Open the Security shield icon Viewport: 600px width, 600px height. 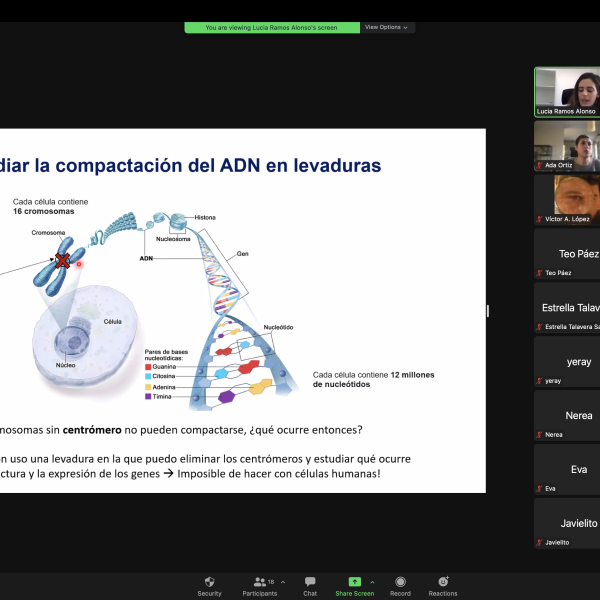[209, 582]
